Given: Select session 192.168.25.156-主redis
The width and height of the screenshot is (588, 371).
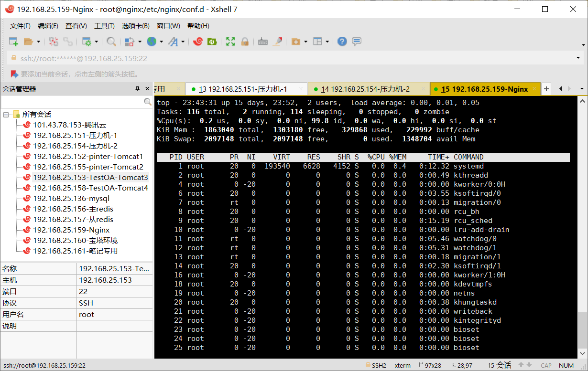Looking at the screenshot, I should [x=73, y=209].
